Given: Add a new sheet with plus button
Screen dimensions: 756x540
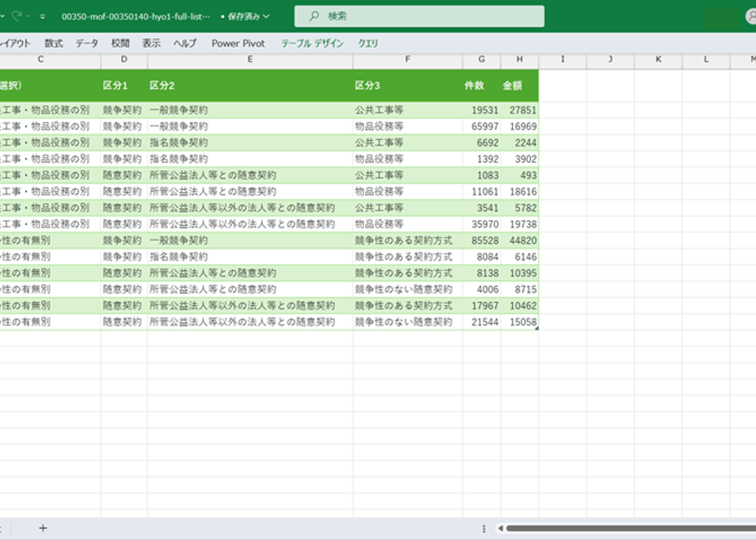Looking at the screenshot, I should 43,529.
